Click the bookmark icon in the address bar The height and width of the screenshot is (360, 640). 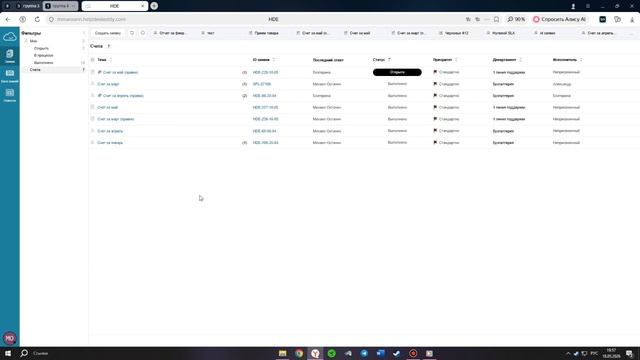pyautogui.click(x=496, y=19)
